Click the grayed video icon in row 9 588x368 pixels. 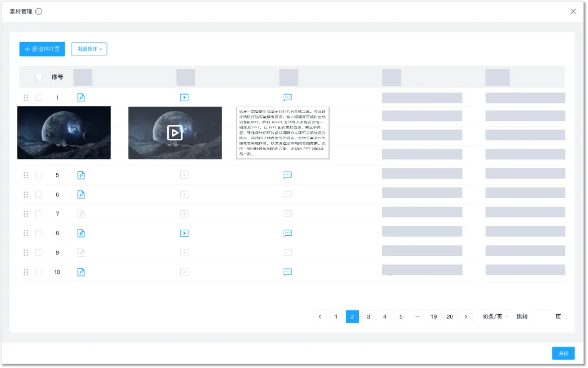click(184, 253)
